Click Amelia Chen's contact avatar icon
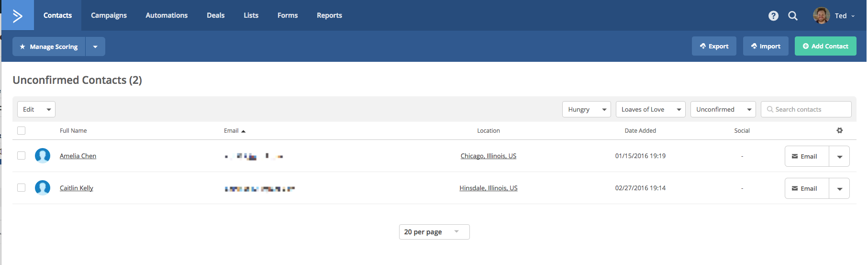The width and height of the screenshot is (868, 265). coord(43,156)
